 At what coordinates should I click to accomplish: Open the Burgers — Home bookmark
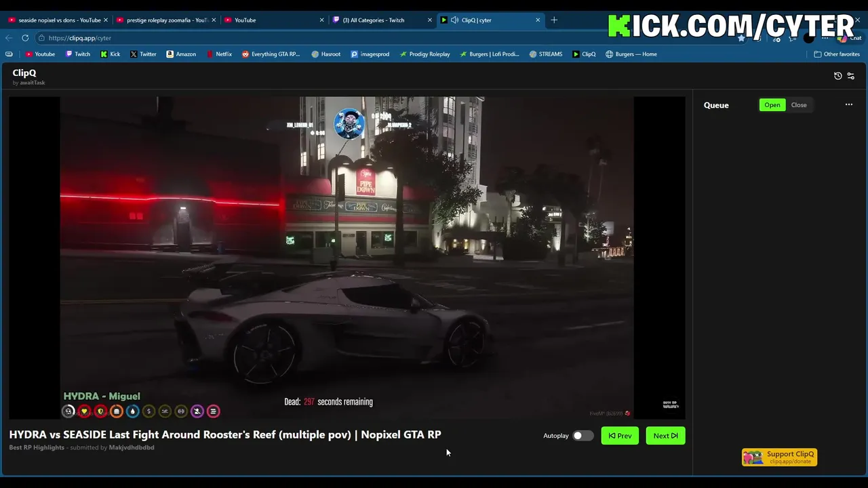[x=631, y=54]
